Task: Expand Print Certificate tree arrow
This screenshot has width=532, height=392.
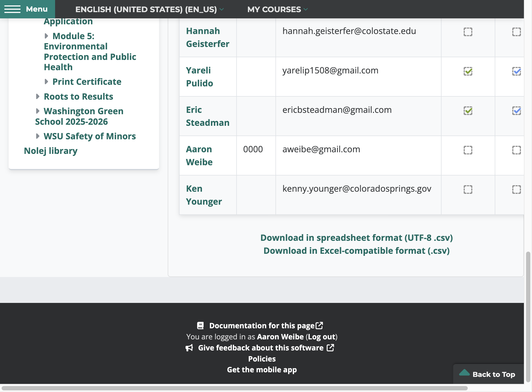Action: click(46, 82)
